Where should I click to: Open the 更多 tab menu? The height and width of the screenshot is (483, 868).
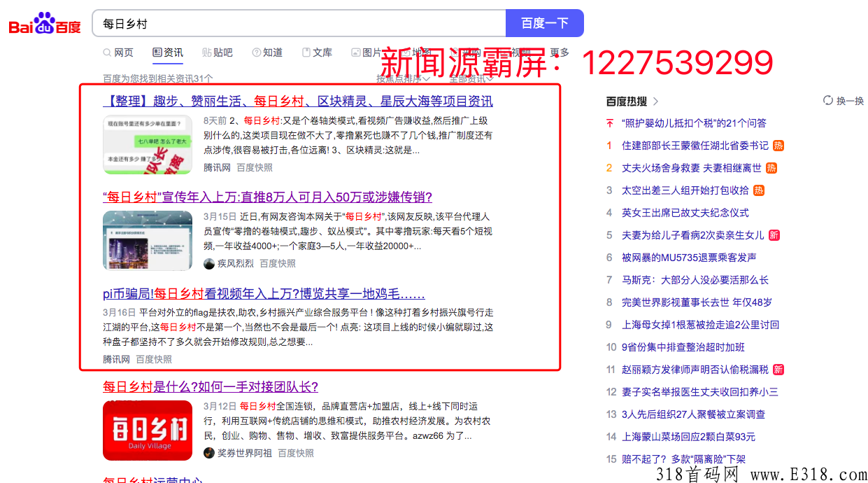[560, 52]
